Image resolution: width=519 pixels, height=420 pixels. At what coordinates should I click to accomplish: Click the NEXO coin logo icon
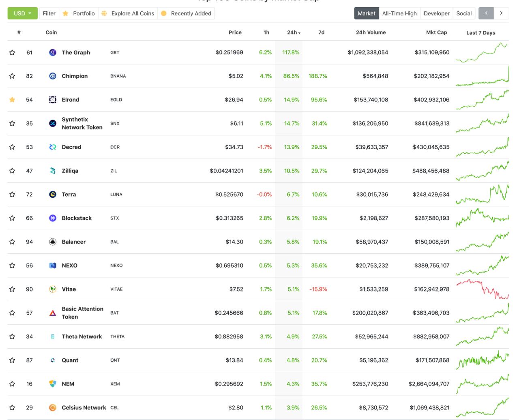pos(53,266)
